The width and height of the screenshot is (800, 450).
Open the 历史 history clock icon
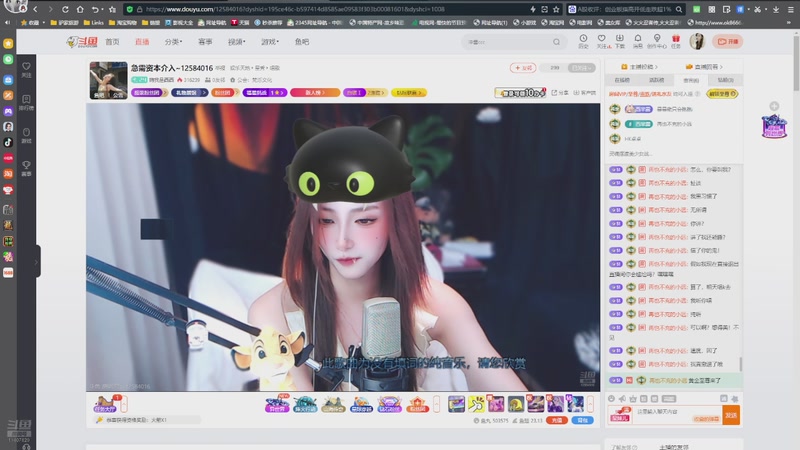point(583,39)
